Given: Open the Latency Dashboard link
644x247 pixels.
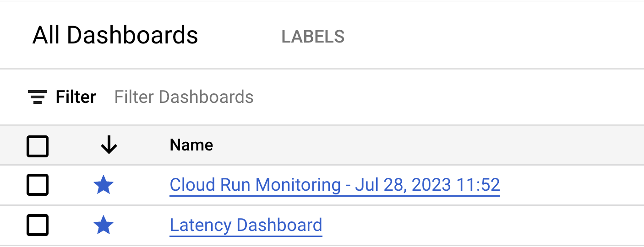Looking at the screenshot, I should 246,226.
